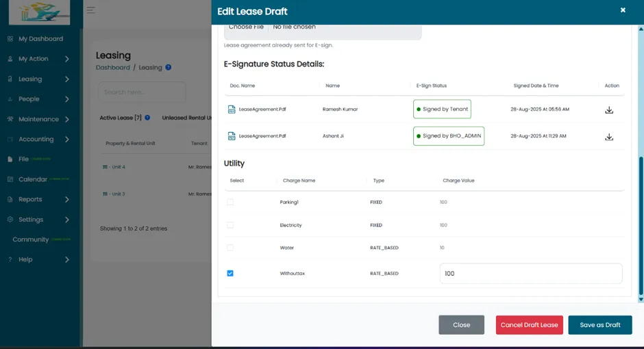Click the My Dashboard sidebar icon
644x349 pixels.
coord(10,38)
